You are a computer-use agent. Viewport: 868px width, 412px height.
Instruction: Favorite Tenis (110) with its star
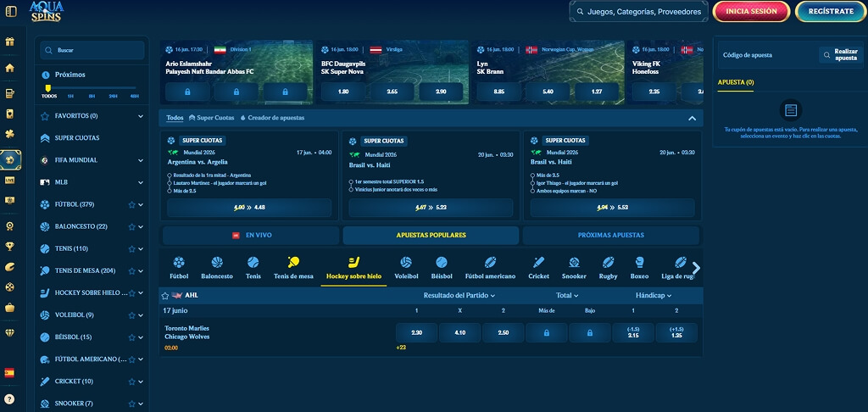[131, 248]
